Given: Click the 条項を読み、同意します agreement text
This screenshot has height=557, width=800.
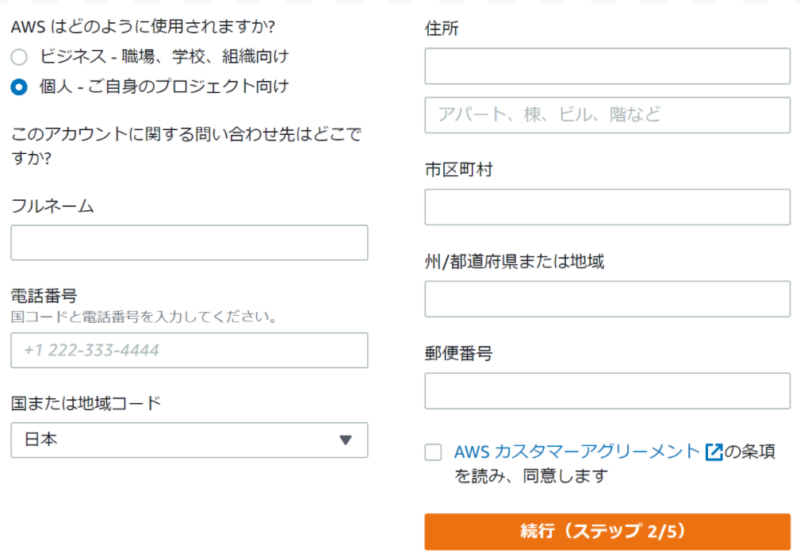Looking at the screenshot, I should tap(531, 477).
